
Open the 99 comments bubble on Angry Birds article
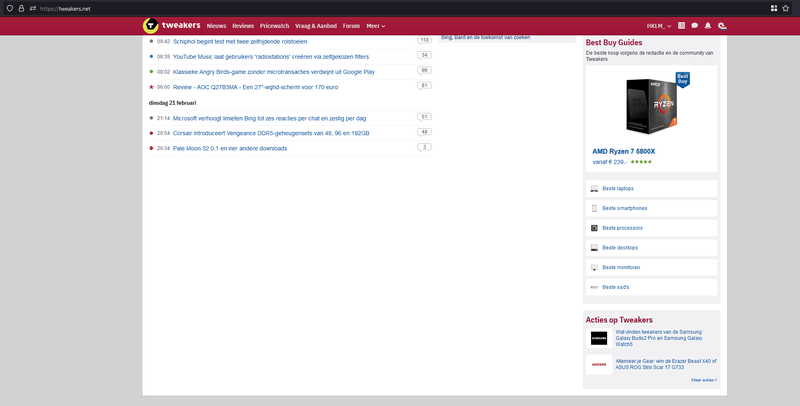click(x=424, y=70)
